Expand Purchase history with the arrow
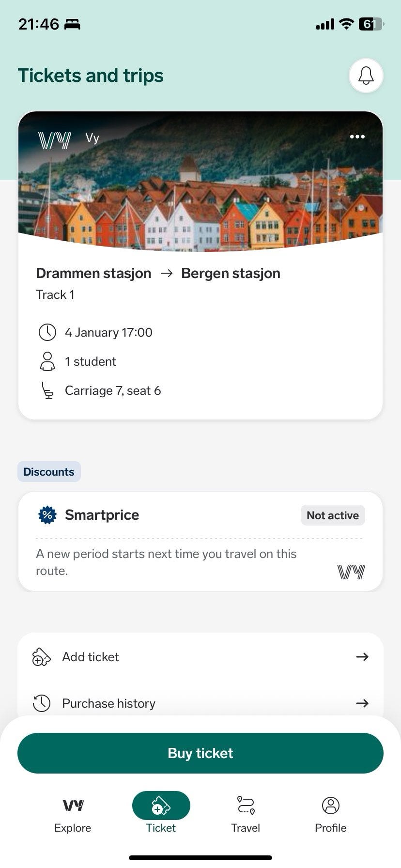The width and height of the screenshot is (401, 868). tap(362, 703)
